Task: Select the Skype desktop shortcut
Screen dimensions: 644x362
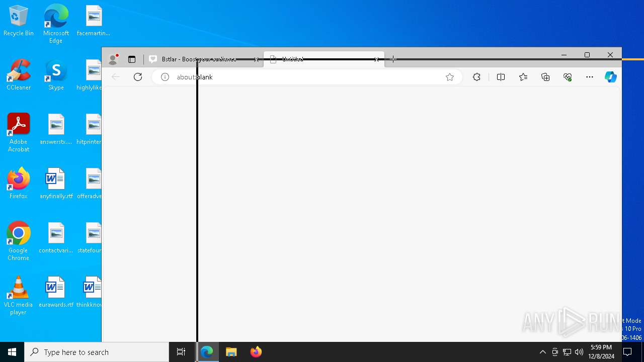Action: pos(56,75)
